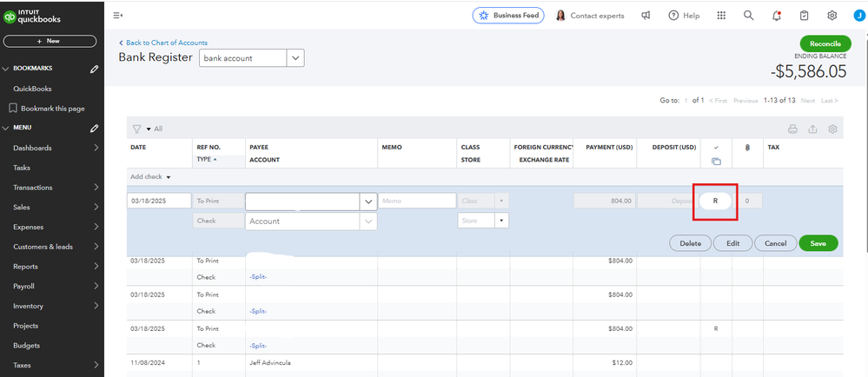Open the Add check dropdown
This screenshot has width=868, height=377.
[149, 176]
